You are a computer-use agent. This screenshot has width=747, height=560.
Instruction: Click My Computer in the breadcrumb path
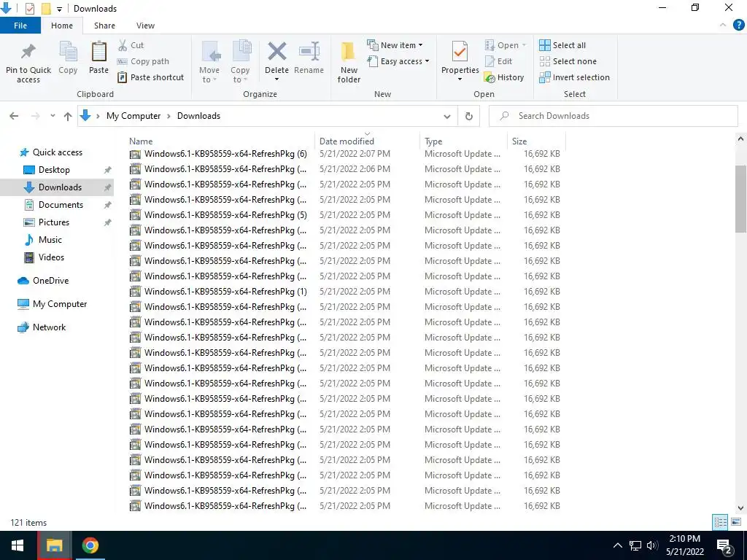pyautogui.click(x=133, y=116)
